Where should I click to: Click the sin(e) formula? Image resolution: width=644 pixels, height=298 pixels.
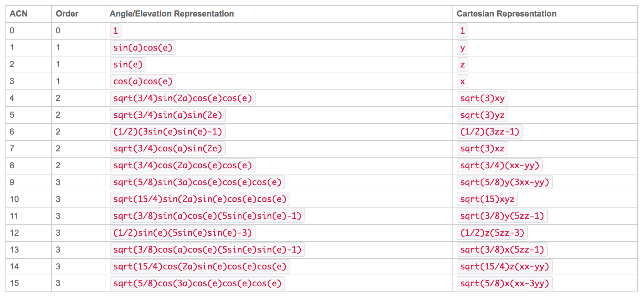click(128, 64)
